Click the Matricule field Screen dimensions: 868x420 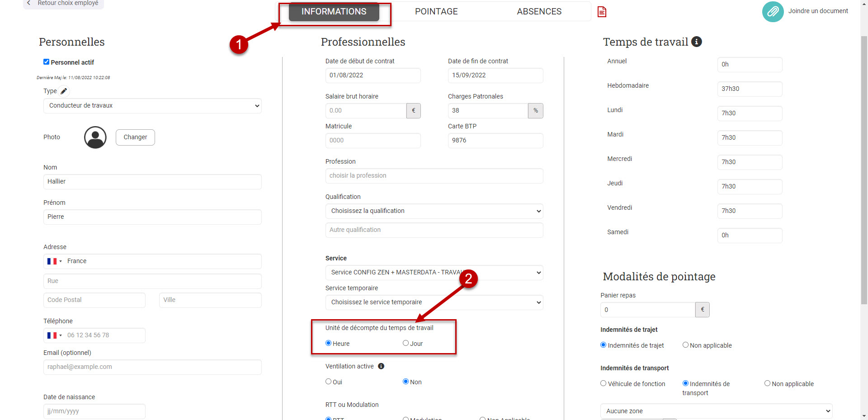point(373,141)
